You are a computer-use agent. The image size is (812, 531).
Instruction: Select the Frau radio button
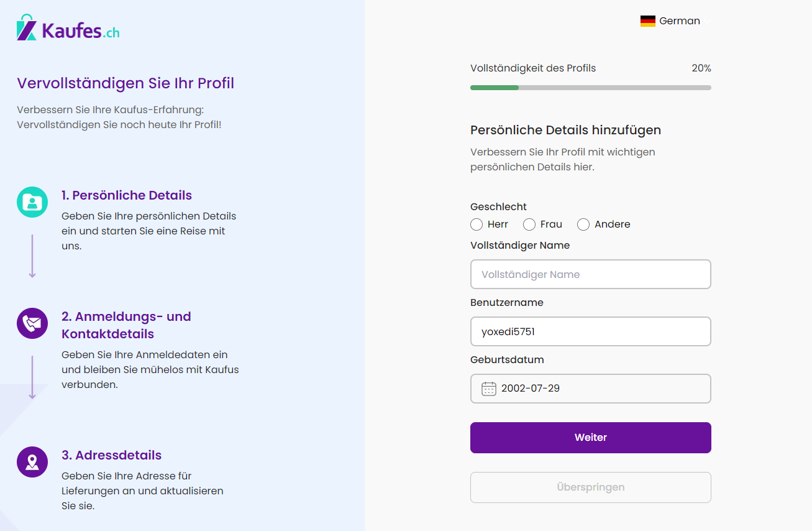click(x=529, y=224)
